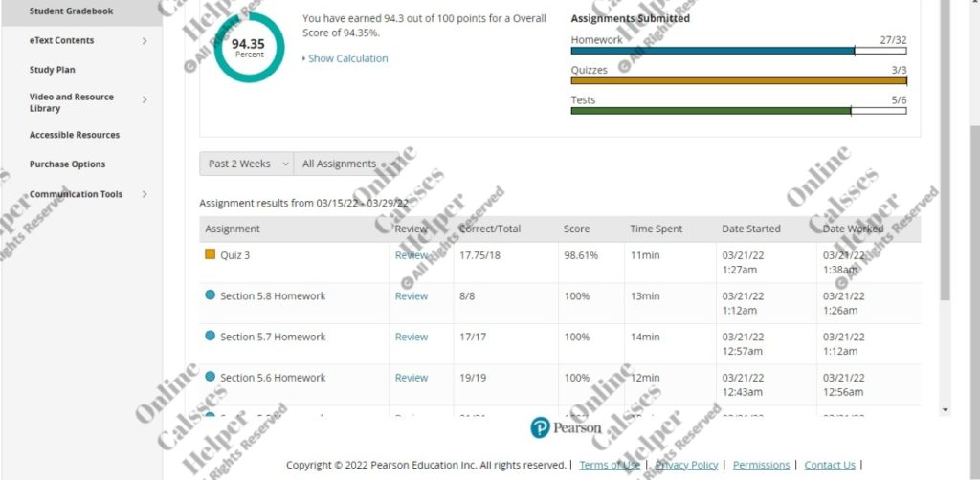This screenshot has width=980, height=480.
Task: Click the Quiz 3 orange square icon
Action: [211, 255]
